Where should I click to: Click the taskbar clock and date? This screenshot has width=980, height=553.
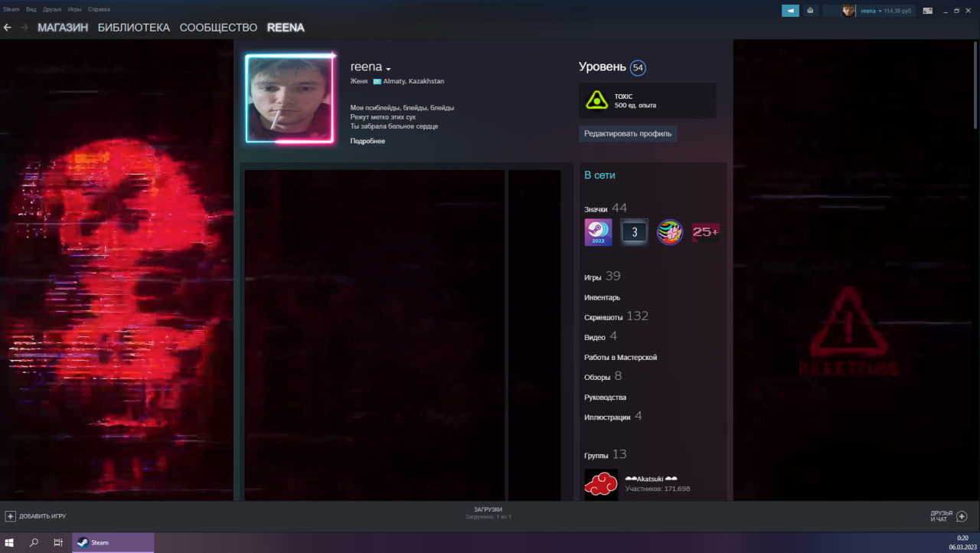click(961, 542)
